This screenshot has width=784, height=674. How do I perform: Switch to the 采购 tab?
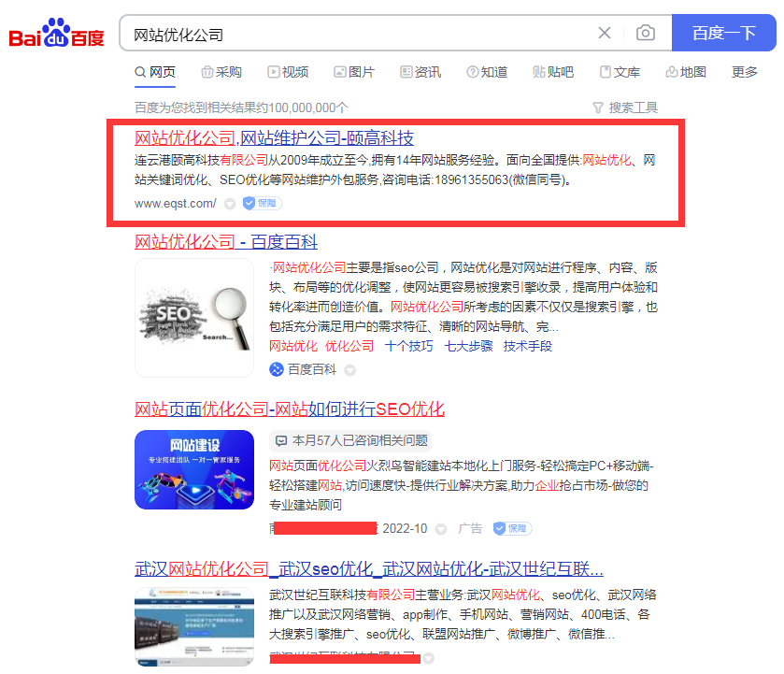click(x=221, y=73)
